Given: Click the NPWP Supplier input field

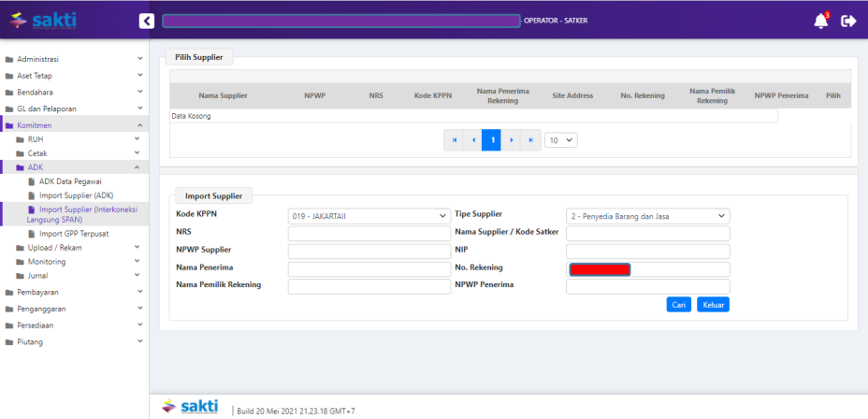Looking at the screenshot, I should tap(369, 252).
